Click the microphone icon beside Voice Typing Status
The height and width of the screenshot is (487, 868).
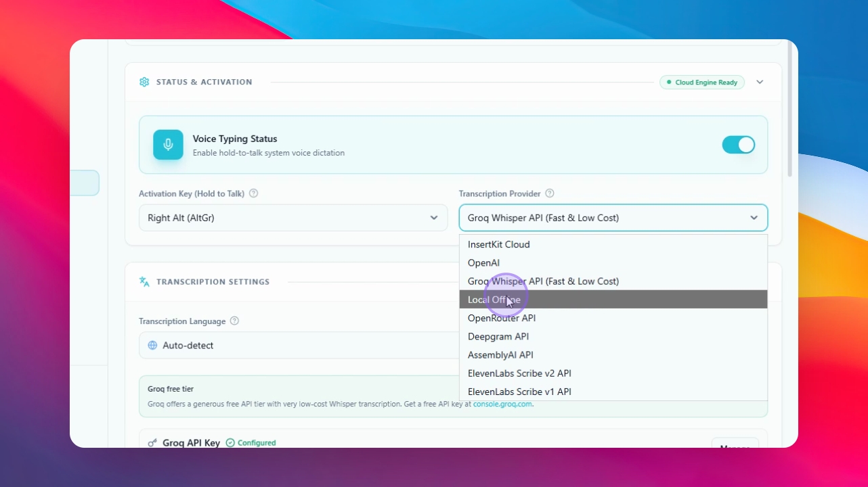coord(168,145)
